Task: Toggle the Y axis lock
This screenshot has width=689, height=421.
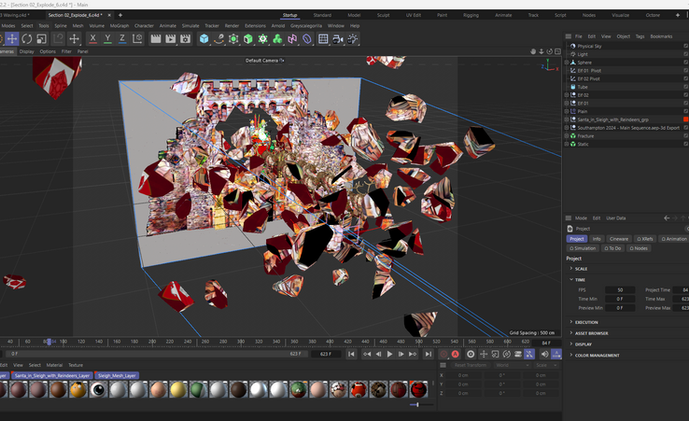Action: [108, 39]
